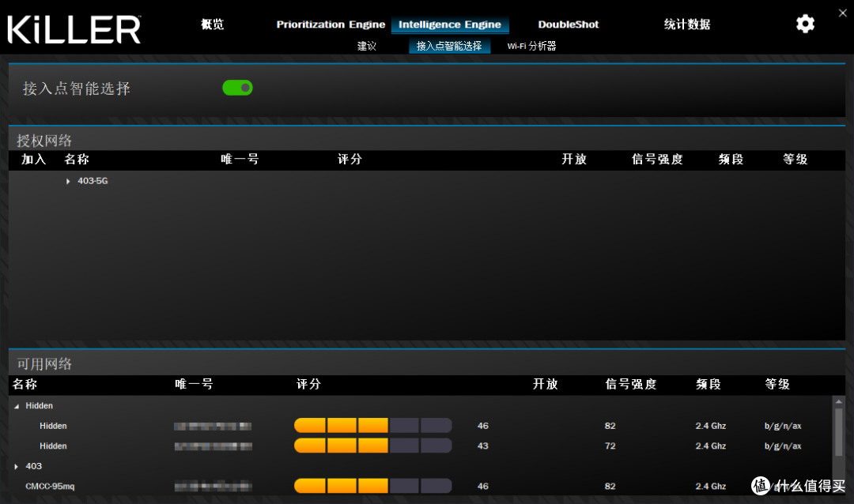Sort available networks by 名称 header

click(25, 384)
